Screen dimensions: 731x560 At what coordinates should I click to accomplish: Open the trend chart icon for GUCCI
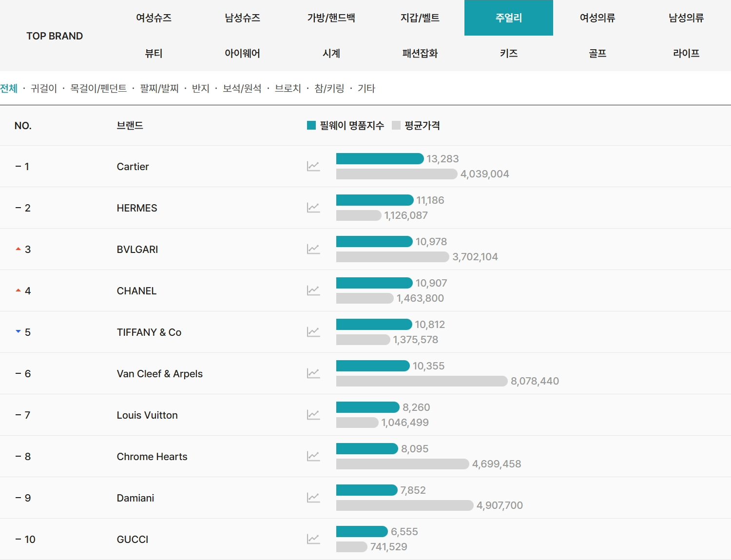pos(313,539)
